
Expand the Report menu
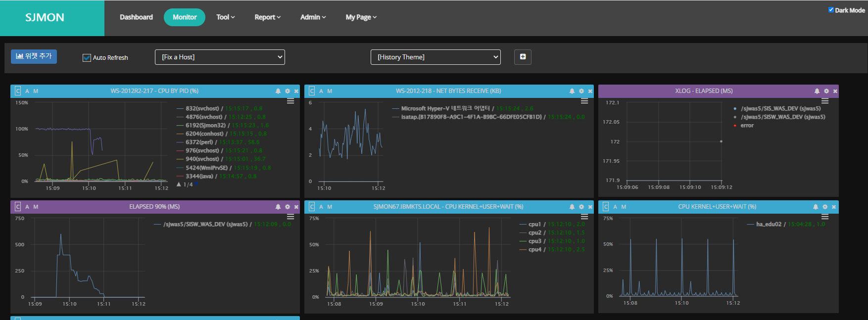click(x=267, y=17)
